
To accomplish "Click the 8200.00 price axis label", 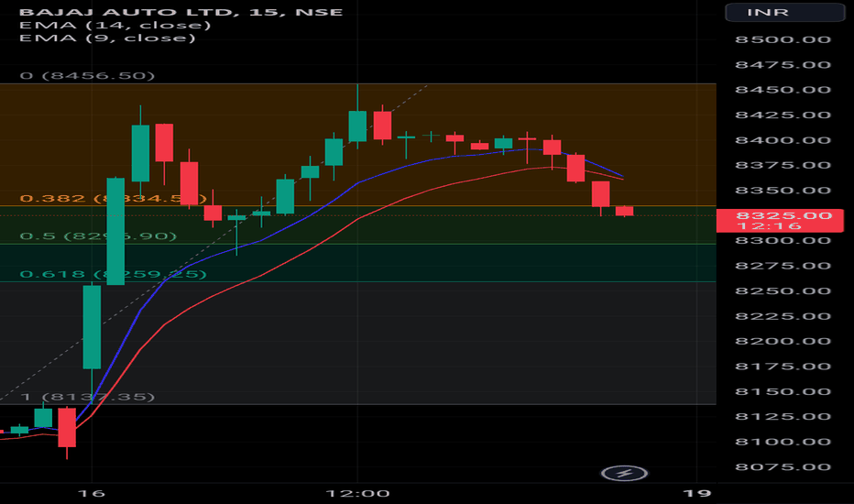I will point(783,341).
